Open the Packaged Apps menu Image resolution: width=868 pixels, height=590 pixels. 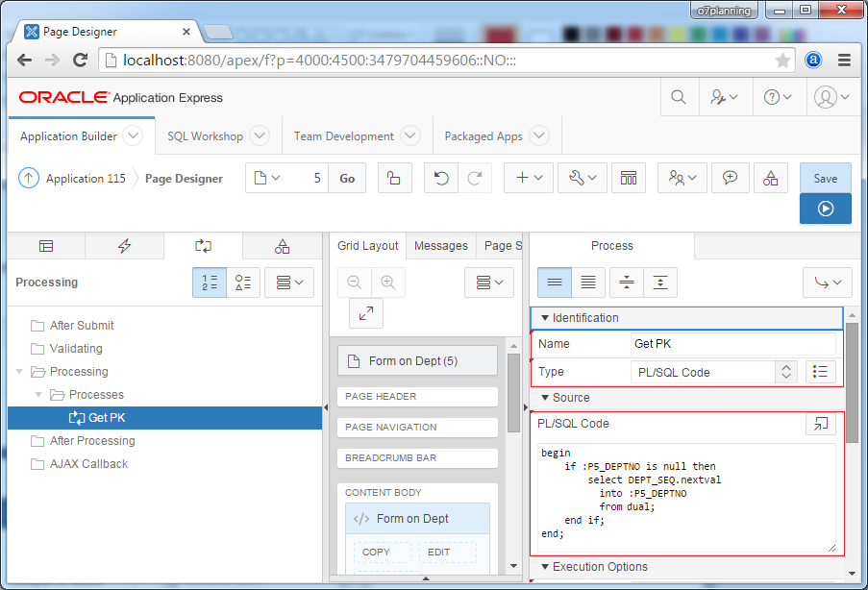(x=539, y=135)
